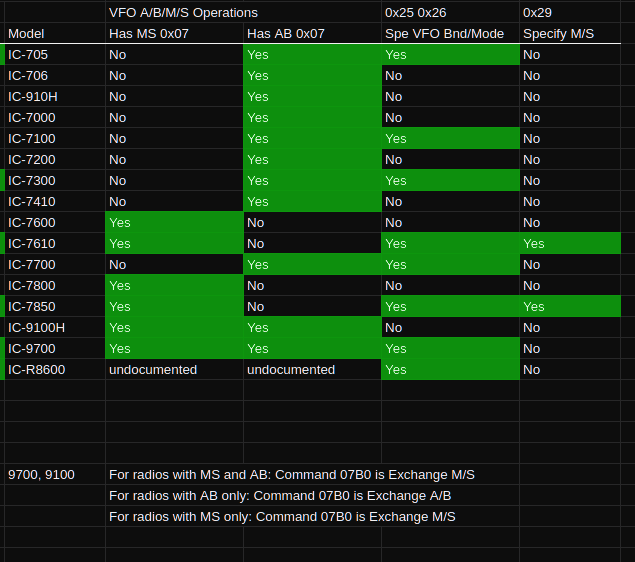This screenshot has width=635, height=562.
Task: Click IC-7700 'Spe VFO Bnd/Mode' Yes cell
Action: click(x=450, y=265)
